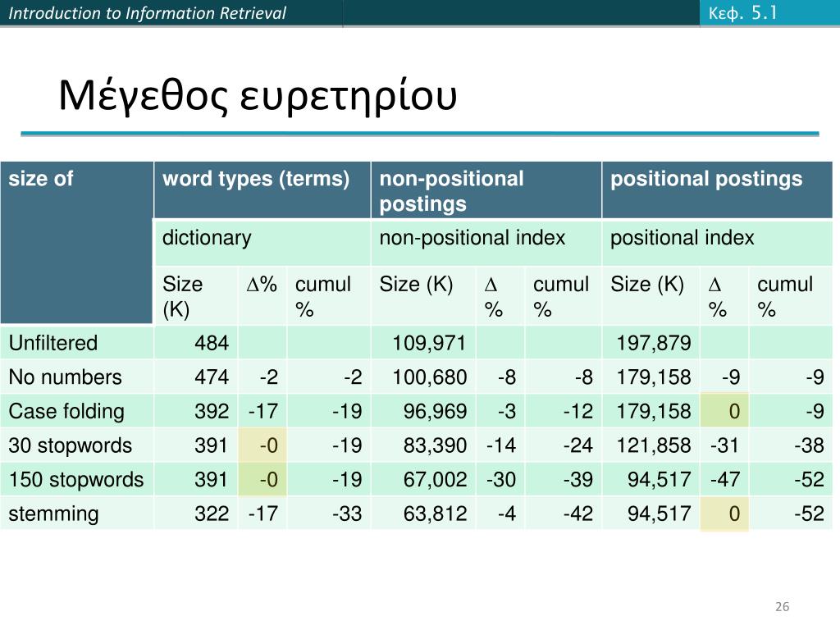Click the chapter label "Κεφ. 5.1"
Screen dimensions: 840x630
point(742,13)
